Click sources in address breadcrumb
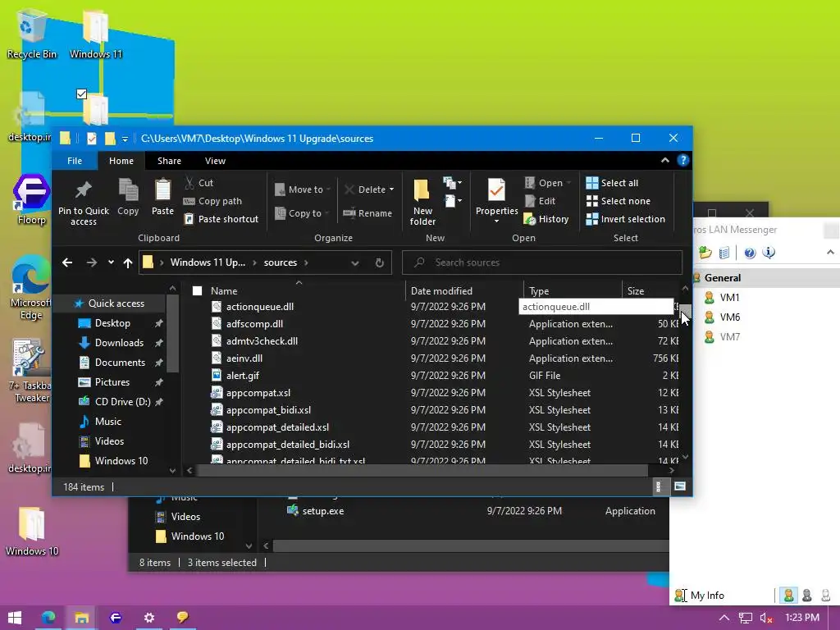 (x=281, y=262)
